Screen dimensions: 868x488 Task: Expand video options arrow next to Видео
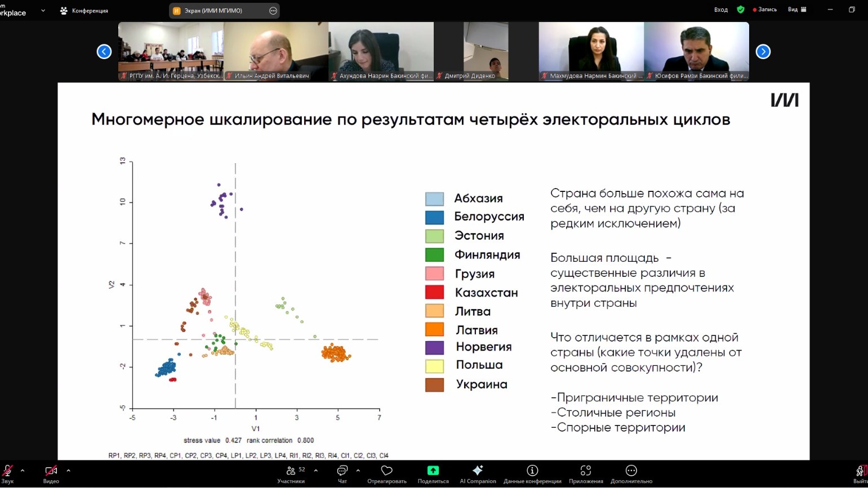68,471
